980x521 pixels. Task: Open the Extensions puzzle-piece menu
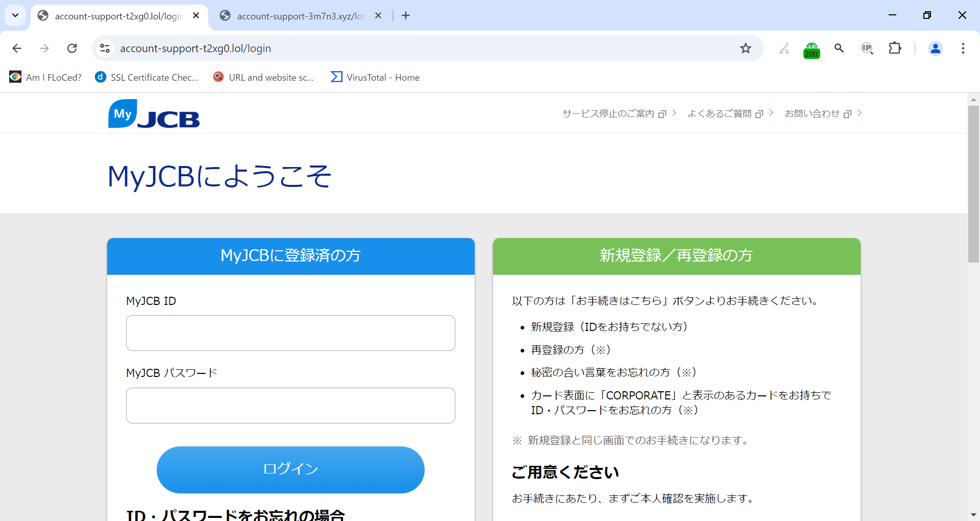[895, 48]
